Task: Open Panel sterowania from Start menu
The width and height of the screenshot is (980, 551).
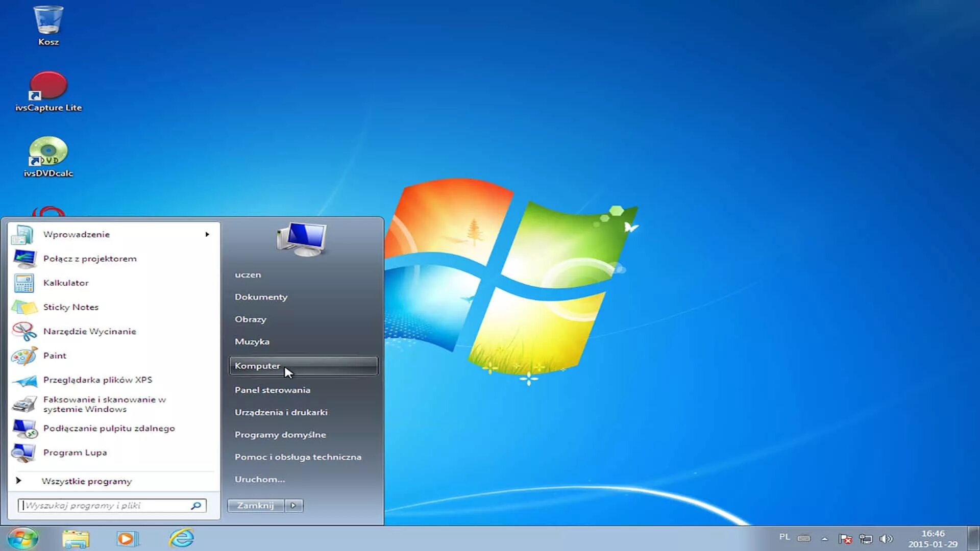Action: (x=272, y=390)
